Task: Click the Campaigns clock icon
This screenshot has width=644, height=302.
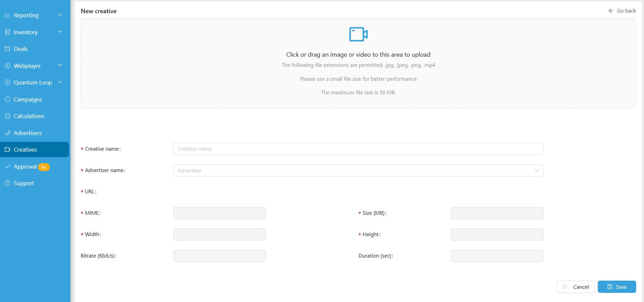Action: 7,99
